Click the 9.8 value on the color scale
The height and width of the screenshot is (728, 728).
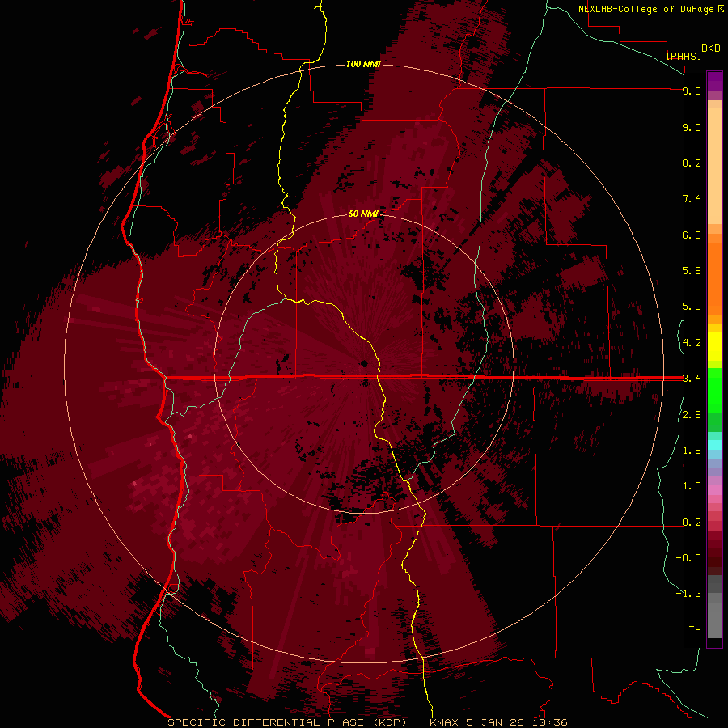click(692, 91)
